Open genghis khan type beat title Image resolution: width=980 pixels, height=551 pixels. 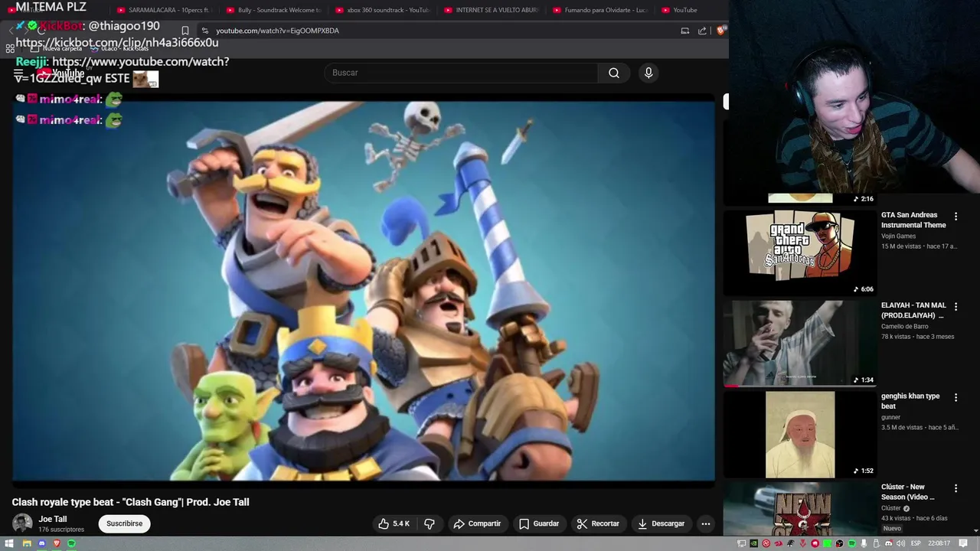910,401
